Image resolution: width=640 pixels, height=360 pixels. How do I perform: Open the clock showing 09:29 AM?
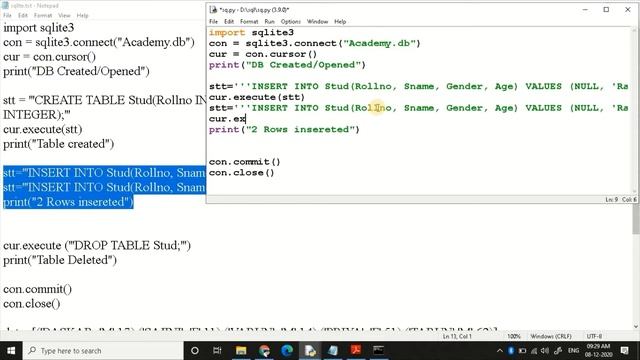pyautogui.click(x=598, y=351)
